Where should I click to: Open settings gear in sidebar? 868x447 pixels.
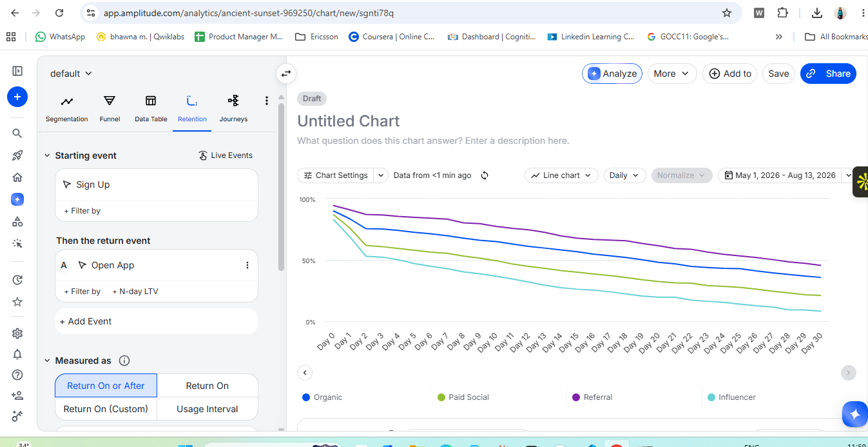coord(17,333)
